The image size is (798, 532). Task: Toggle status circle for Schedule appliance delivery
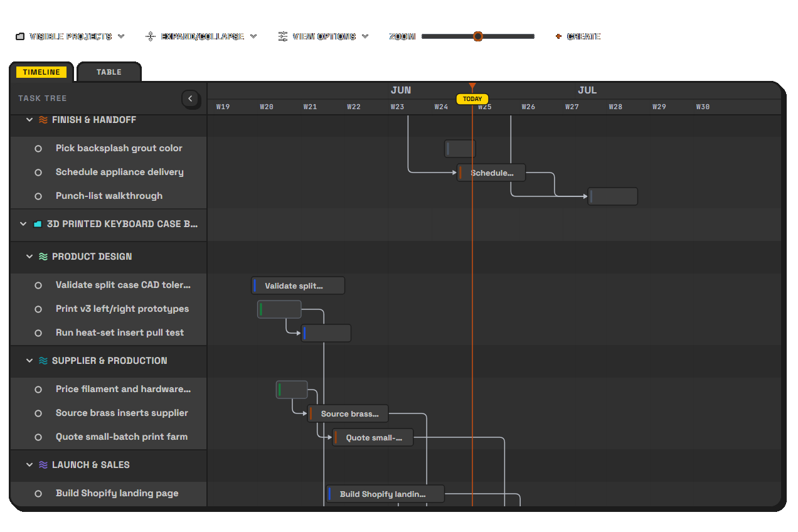click(38, 173)
